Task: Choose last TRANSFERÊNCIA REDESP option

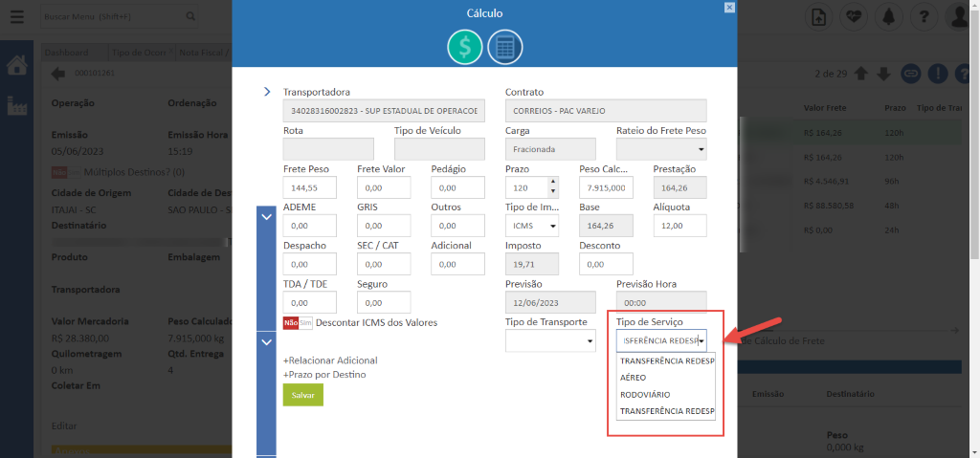Action: [666, 411]
